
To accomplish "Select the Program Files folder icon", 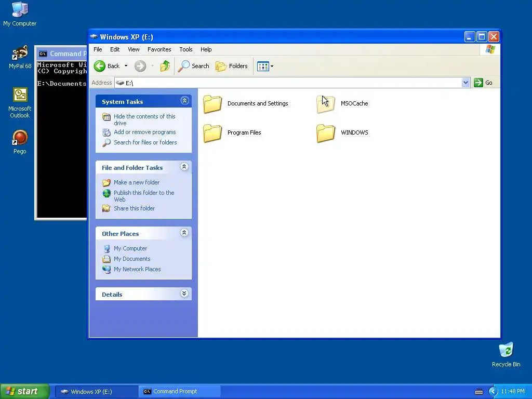I will click(212, 133).
